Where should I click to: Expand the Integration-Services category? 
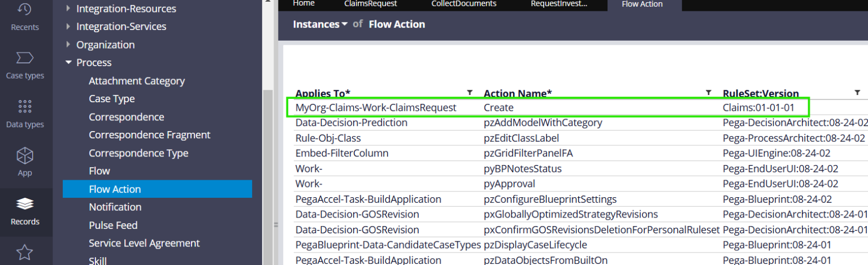(68, 27)
